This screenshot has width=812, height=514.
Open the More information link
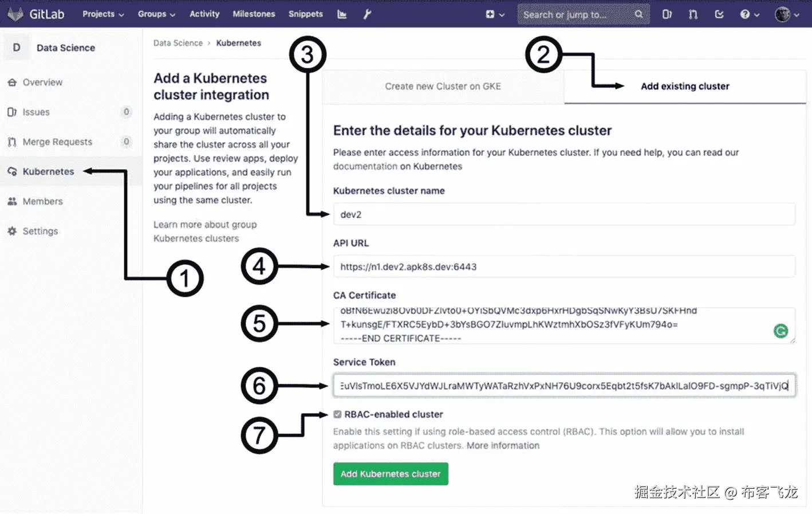(503, 445)
